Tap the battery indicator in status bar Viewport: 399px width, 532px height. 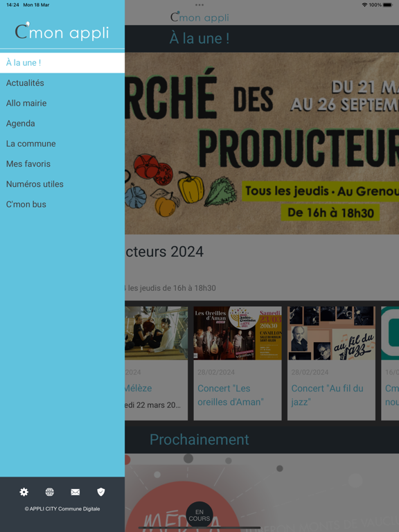point(388,5)
